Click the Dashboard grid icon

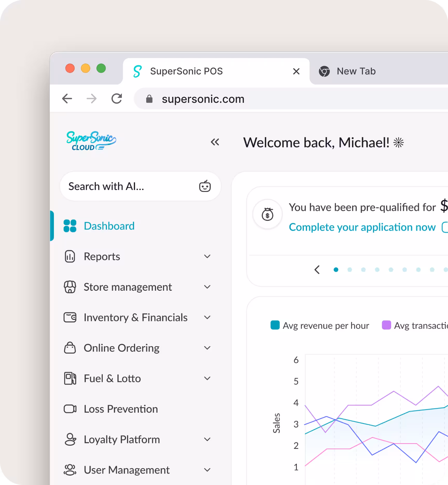70,226
